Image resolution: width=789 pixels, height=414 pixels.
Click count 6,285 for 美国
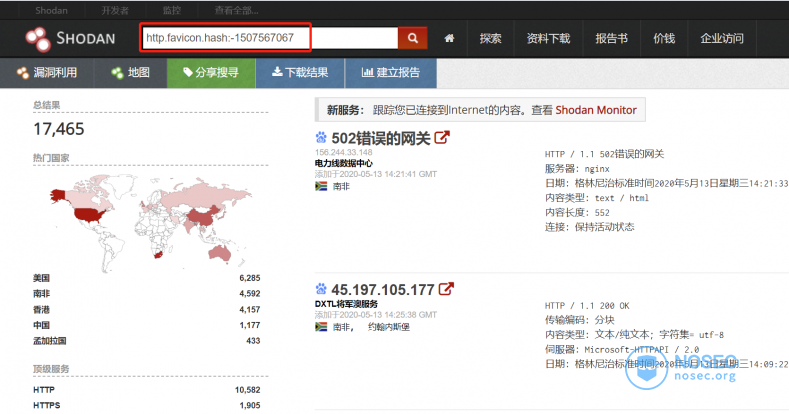tap(250, 278)
